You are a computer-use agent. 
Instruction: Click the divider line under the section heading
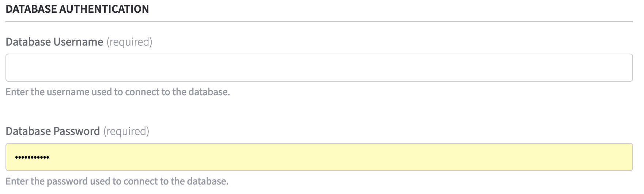pyautogui.click(x=319, y=21)
